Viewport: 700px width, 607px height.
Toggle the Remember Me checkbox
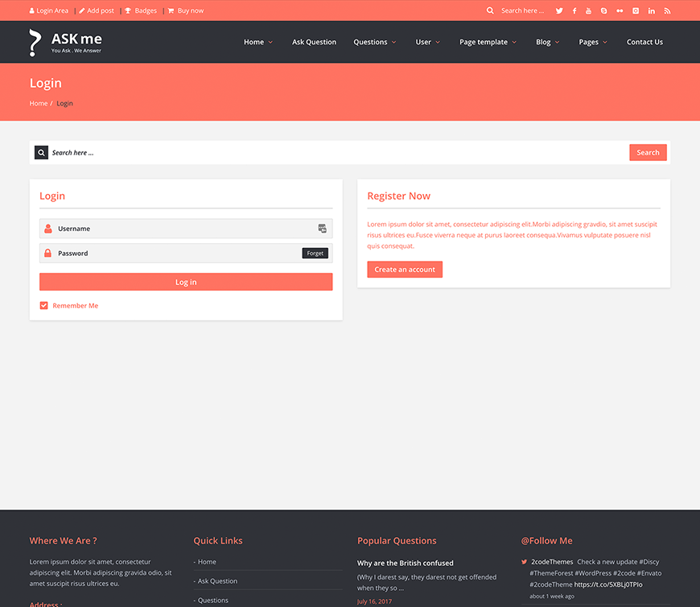(x=43, y=305)
